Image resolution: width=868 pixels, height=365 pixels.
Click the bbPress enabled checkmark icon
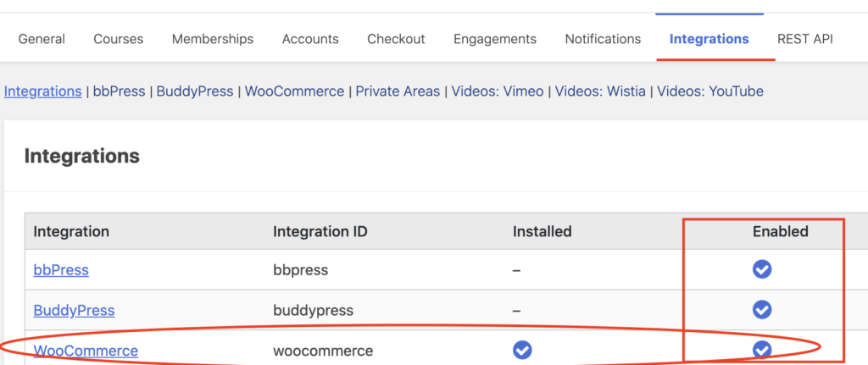click(762, 269)
